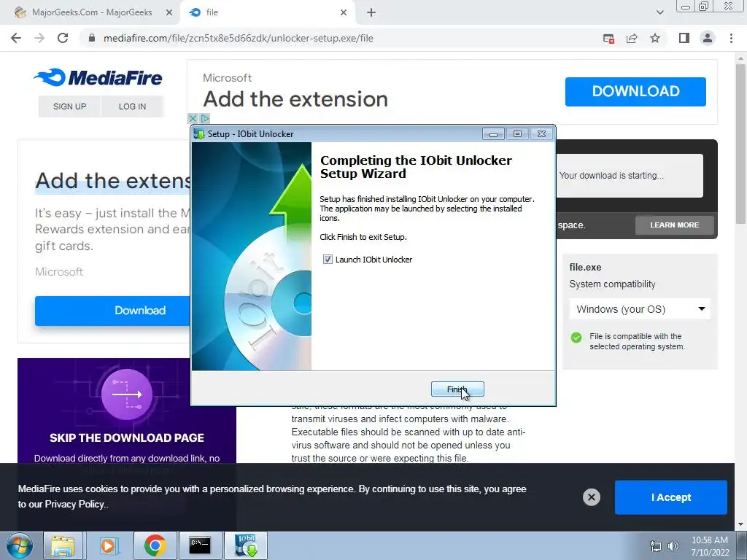This screenshot has width=747, height=560.
Task: Click Finish in the IObit Unlocker setup
Action: coord(457,389)
